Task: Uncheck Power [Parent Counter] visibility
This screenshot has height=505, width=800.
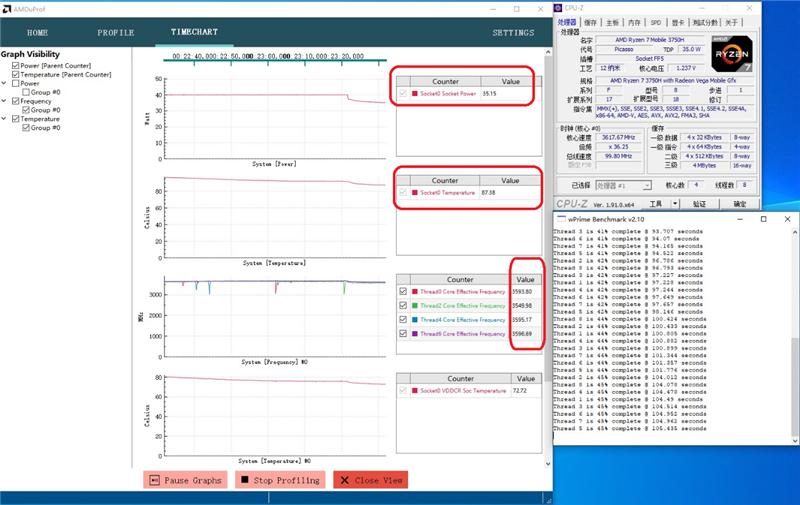Action: 15,65
